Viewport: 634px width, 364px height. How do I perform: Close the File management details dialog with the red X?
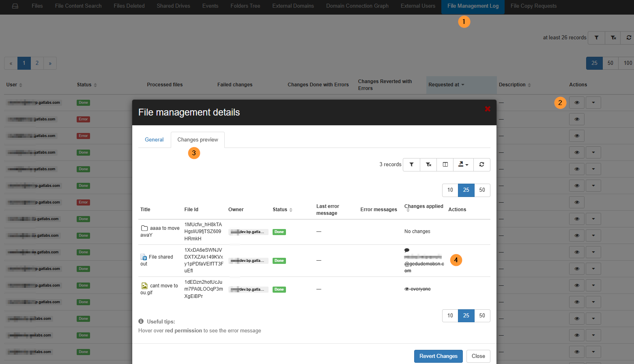488,109
